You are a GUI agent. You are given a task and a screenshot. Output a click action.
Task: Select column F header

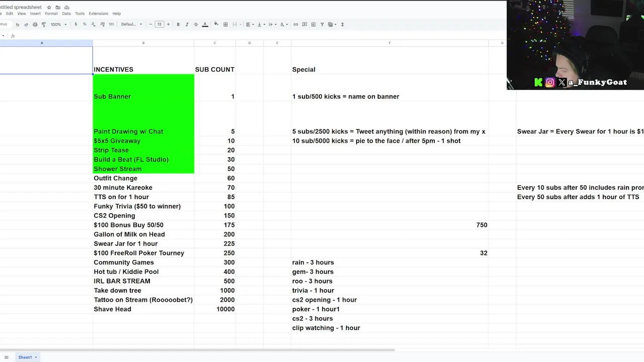pos(390,43)
